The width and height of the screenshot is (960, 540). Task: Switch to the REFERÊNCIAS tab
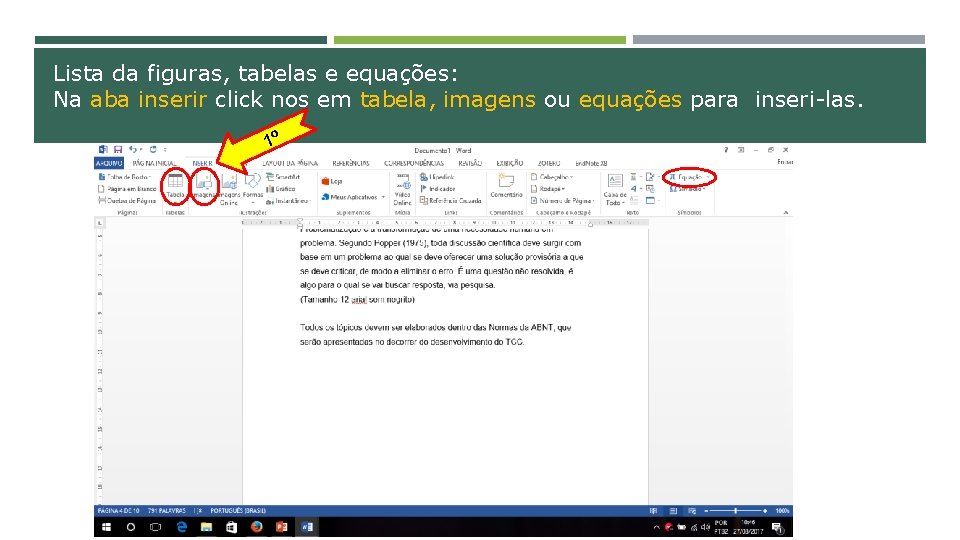tap(351, 163)
